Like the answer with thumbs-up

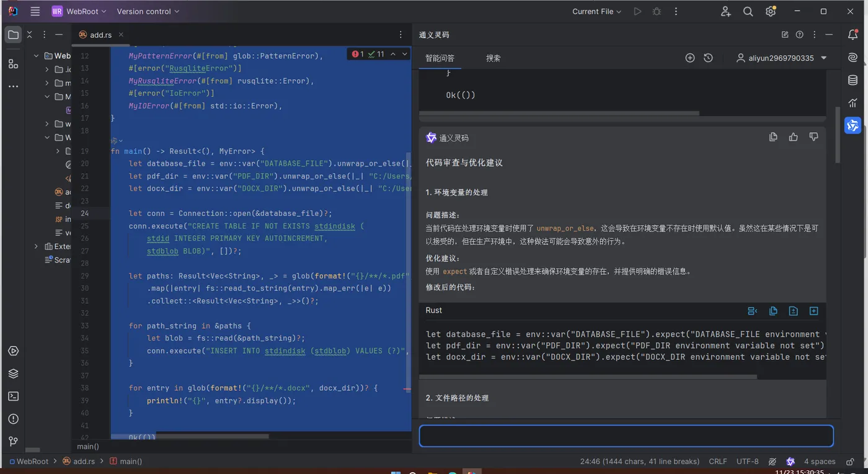point(794,137)
